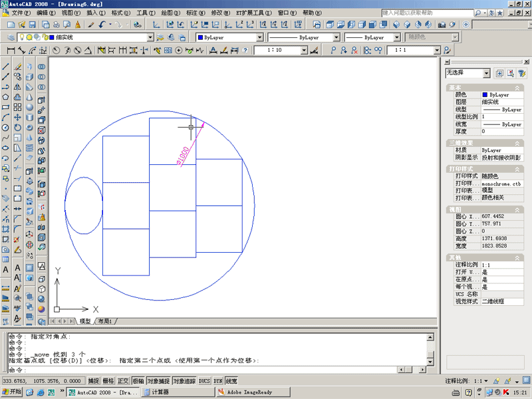Toggle 栅格 grid display
The image size is (532, 399).
108,381
